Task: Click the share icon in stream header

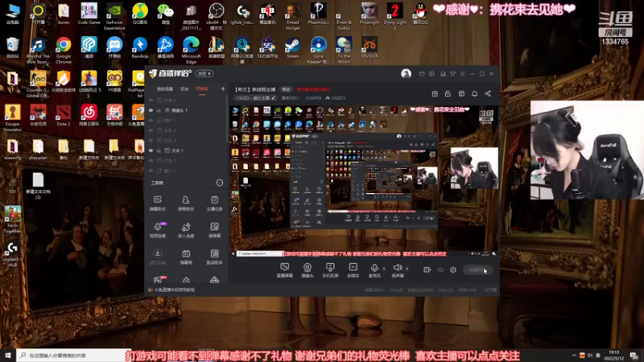Action: tap(488, 93)
